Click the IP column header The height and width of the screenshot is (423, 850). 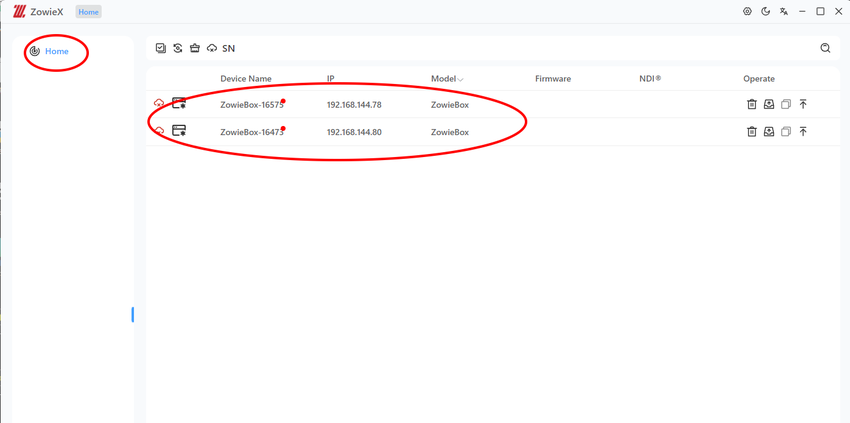330,79
